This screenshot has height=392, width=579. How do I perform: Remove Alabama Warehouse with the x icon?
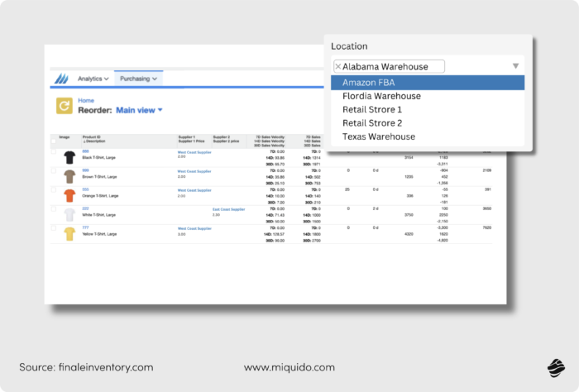click(x=337, y=66)
